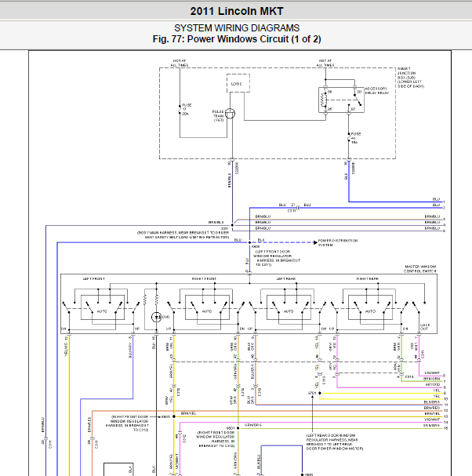Image resolution: width=472 pixels, height=476 pixels.
Task: Click the '2011 Lincoln MKT' page title
Action: coord(237,11)
